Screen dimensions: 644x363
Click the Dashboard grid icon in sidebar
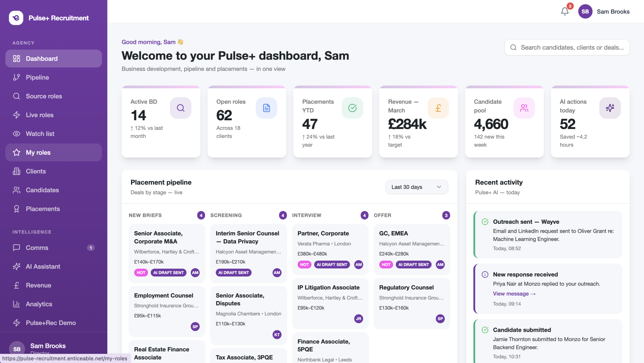17,59
